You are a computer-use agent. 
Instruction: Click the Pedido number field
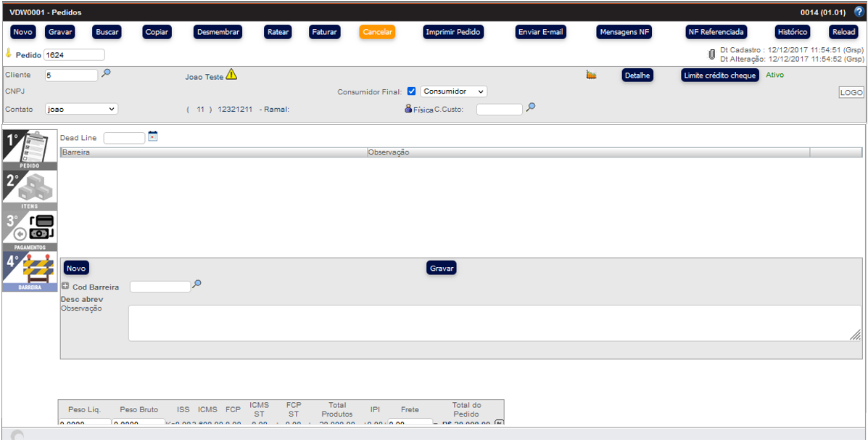click(x=74, y=55)
